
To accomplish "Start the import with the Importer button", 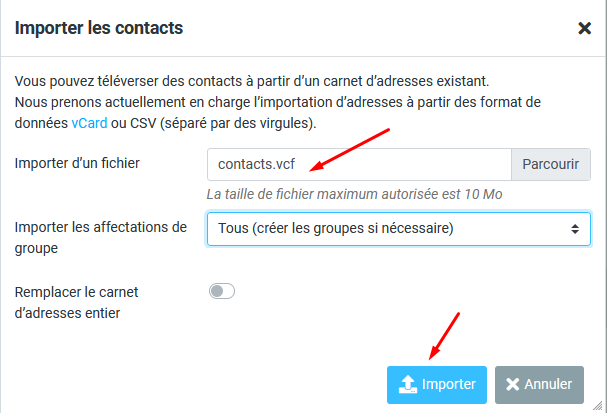I will pos(437,385).
